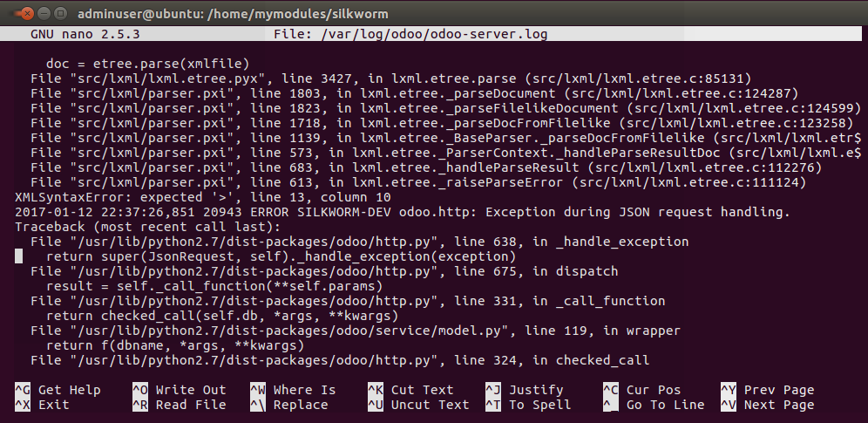The height and width of the screenshot is (423, 868).
Task: Click the ^X Exit shortcut
Action: 42,406
